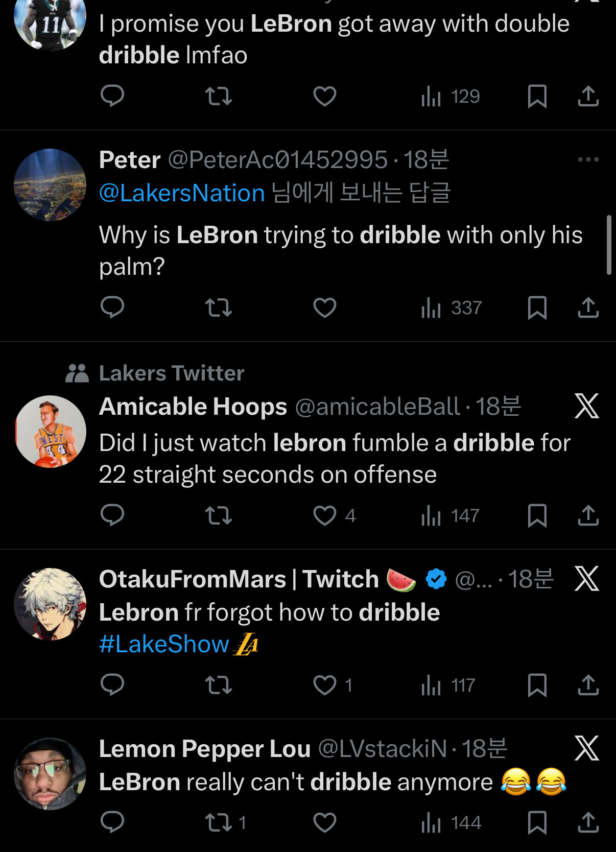Image resolution: width=616 pixels, height=852 pixels.
Task: Open the @LakersNation mention link
Action: tap(182, 194)
